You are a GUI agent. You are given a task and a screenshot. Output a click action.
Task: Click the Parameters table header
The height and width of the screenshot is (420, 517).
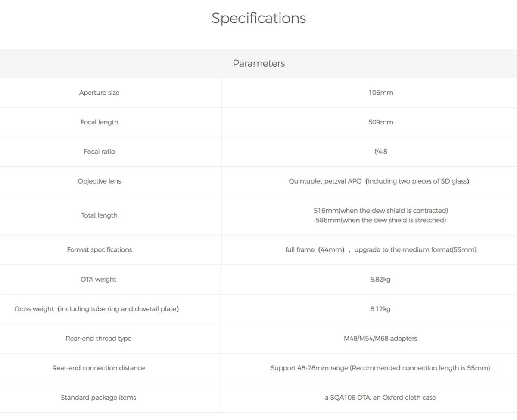[x=258, y=63]
